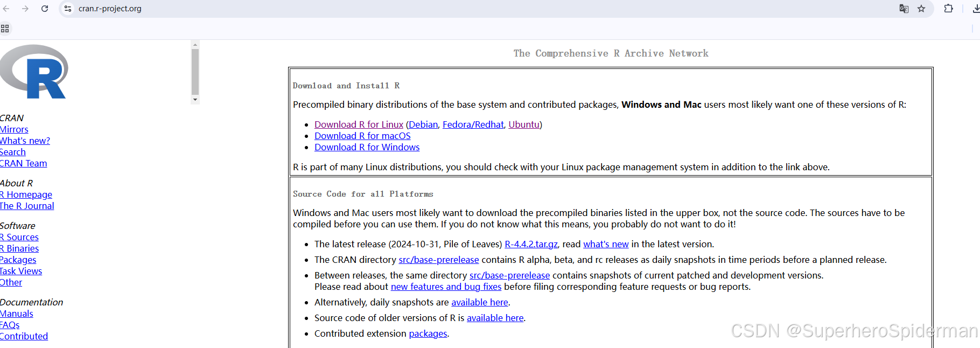The width and height of the screenshot is (980, 348).
Task: Open the apps grid icon in bookmarks bar
Action: point(5,29)
